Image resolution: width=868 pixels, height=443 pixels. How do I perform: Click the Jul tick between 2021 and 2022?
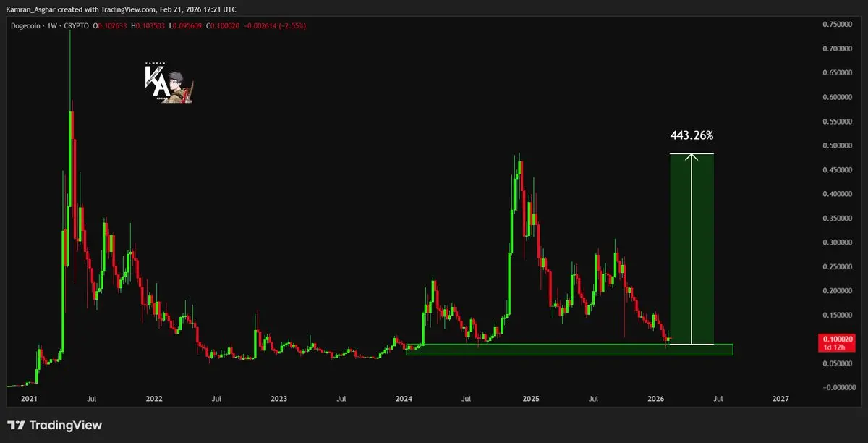pyautogui.click(x=91, y=399)
